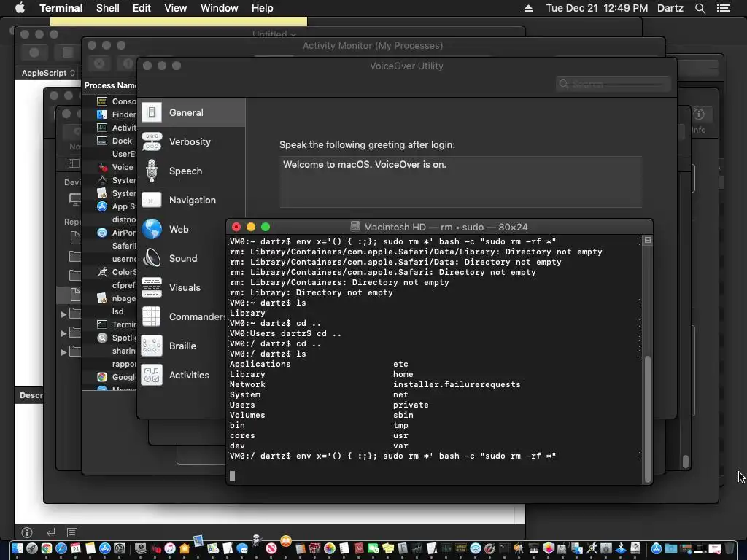Open the Help menu
Image resolution: width=747 pixels, height=560 pixels.
pyautogui.click(x=263, y=8)
